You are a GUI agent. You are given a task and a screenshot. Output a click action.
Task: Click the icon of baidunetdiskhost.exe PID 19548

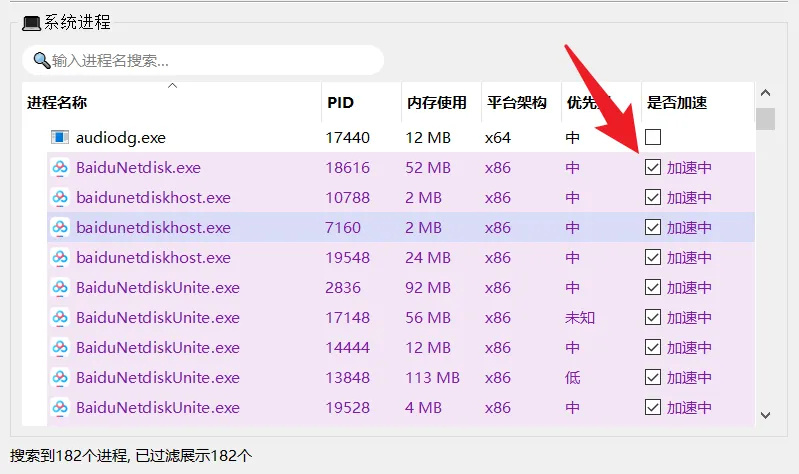[60, 257]
